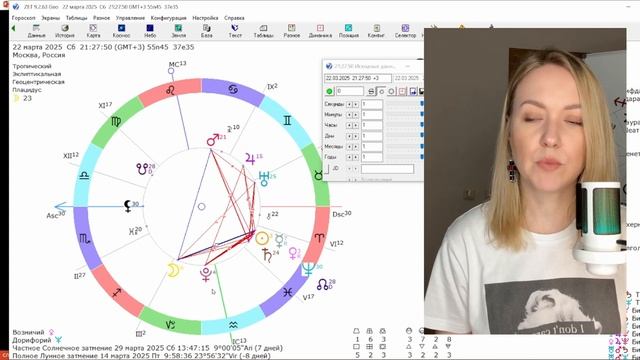This screenshot has width=640, height=360.
Task: Step Секунды backward with left arrow
Action: (349, 104)
